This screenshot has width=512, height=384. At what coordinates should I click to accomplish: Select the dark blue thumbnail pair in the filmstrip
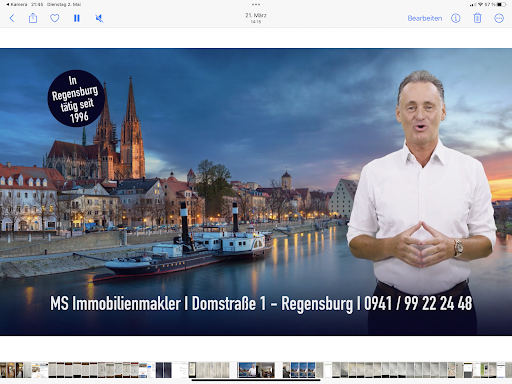164,370
